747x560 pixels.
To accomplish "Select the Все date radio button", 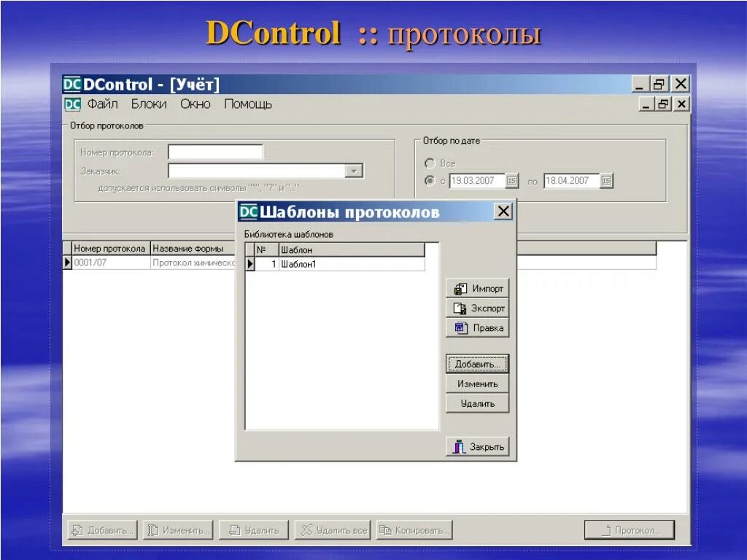I will click(430, 163).
